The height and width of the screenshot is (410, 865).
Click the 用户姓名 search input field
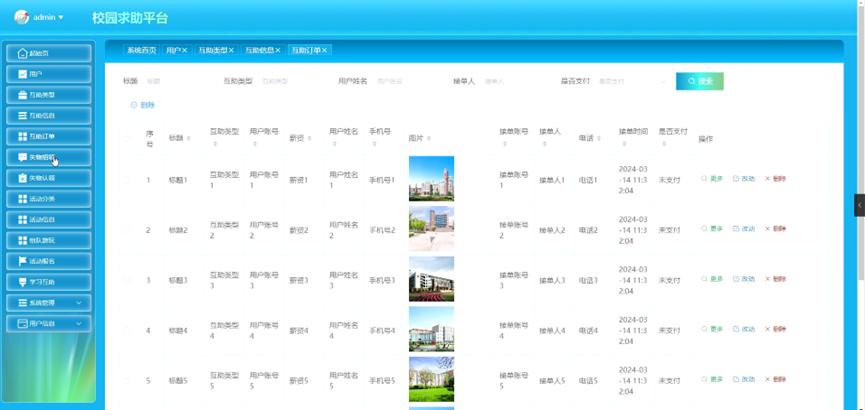pyautogui.click(x=407, y=81)
